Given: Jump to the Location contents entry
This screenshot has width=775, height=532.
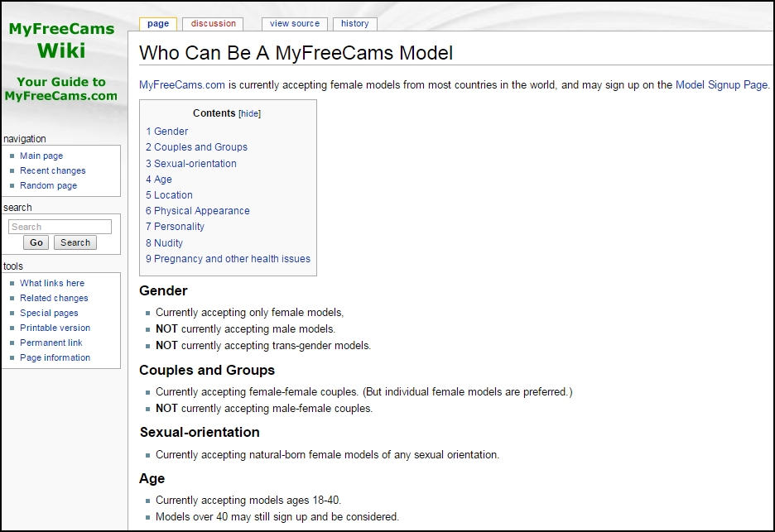Looking at the screenshot, I should coord(170,195).
